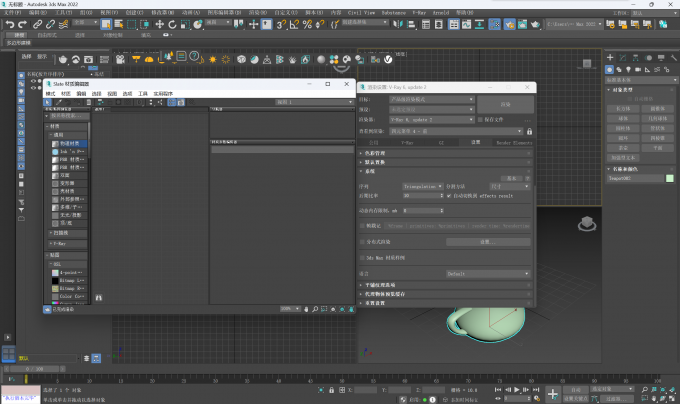Enable the 帧戳记 checkbox
Viewport: 680px width, 404px height.
click(x=362, y=226)
